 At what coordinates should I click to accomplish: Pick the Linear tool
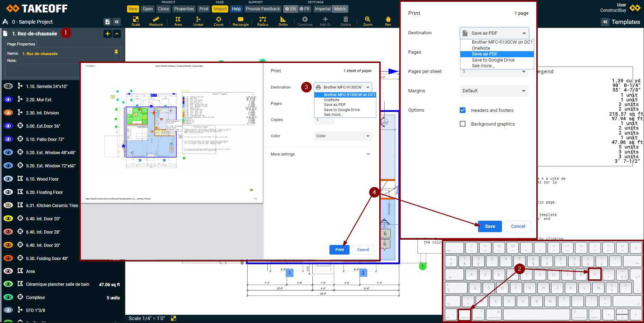[198, 21]
